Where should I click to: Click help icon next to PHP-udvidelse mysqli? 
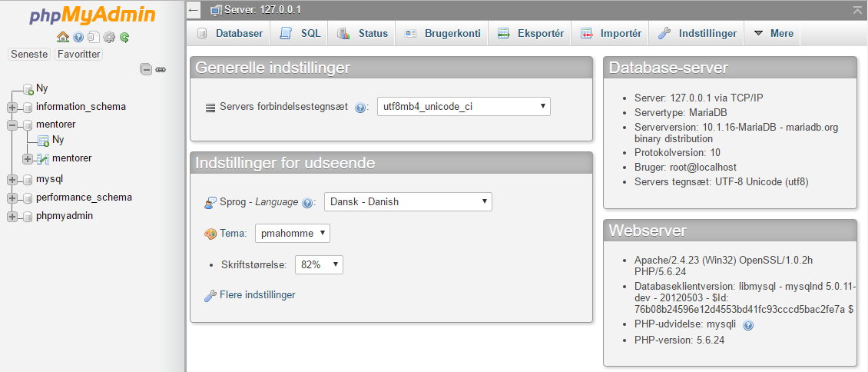748,325
